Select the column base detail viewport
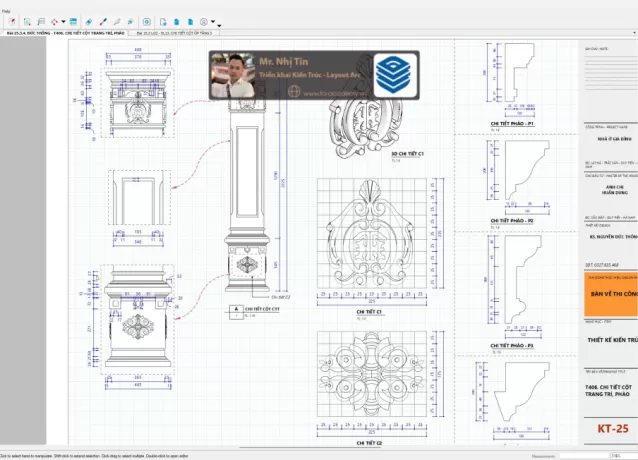This screenshot has width=638, height=460. 138,319
